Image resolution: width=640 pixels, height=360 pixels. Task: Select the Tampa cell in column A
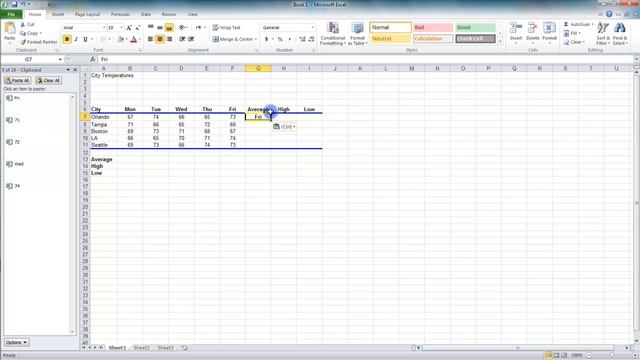tap(104, 124)
